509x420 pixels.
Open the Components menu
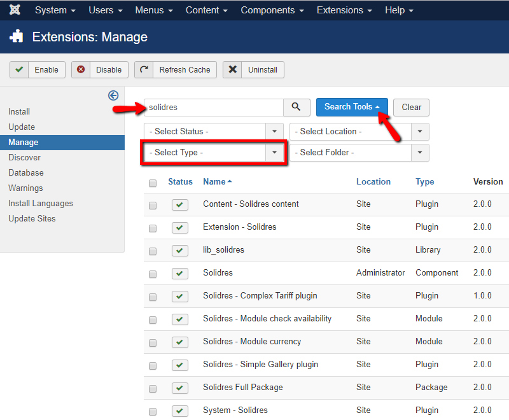tap(272, 10)
